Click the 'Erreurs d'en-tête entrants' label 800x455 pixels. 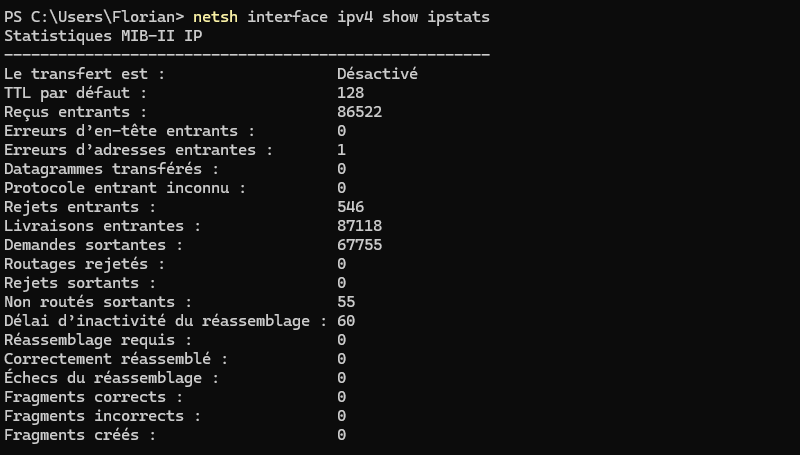click(x=130, y=131)
